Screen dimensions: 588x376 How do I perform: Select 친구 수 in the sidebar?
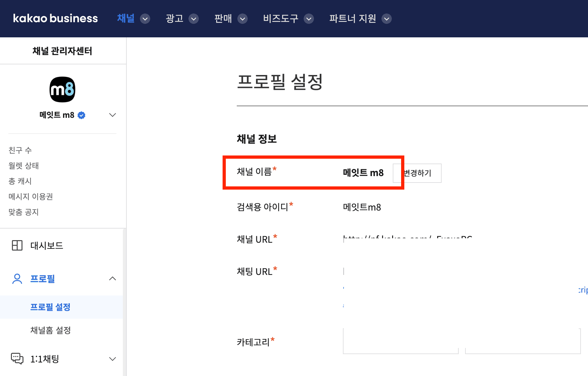point(20,150)
